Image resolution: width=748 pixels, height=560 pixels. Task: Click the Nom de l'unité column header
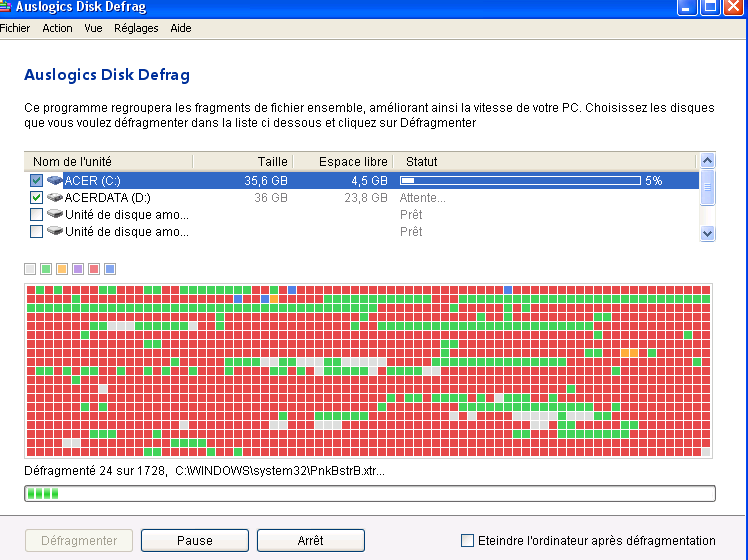(108, 162)
